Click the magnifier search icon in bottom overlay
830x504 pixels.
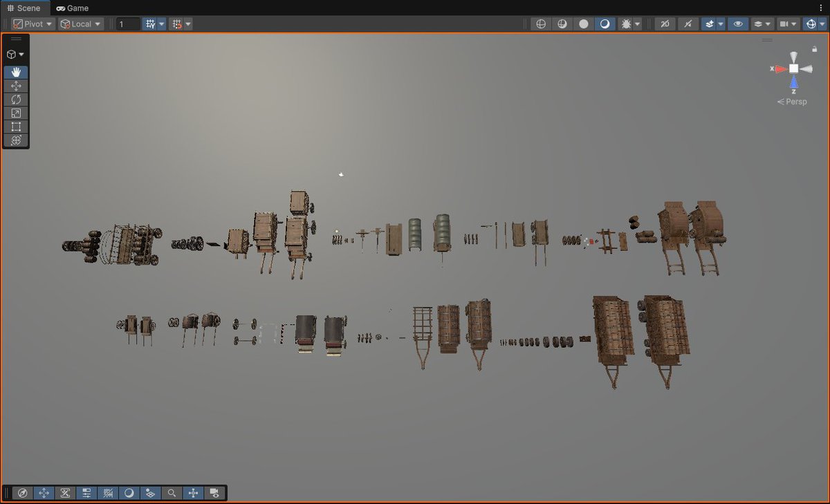pyautogui.click(x=172, y=493)
